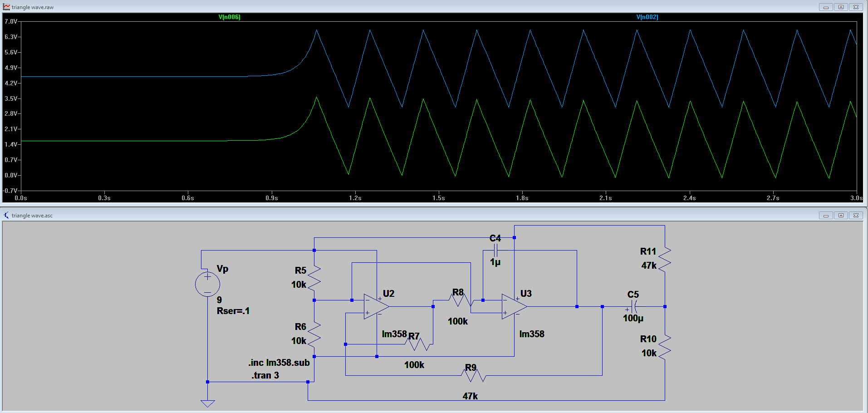868x413 pixels.
Task: Select the U3 op-amp symbol
Action: pyautogui.click(x=514, y=306)
